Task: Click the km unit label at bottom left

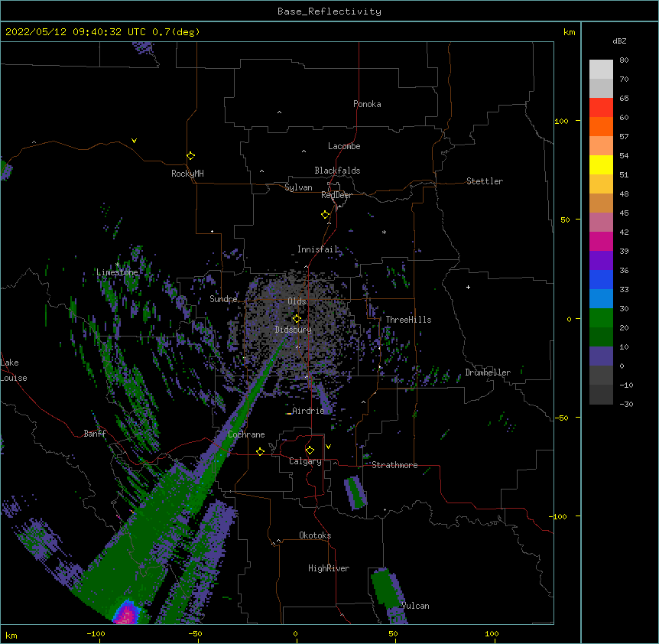Action: pyautogui.click(x=11, y=635)
